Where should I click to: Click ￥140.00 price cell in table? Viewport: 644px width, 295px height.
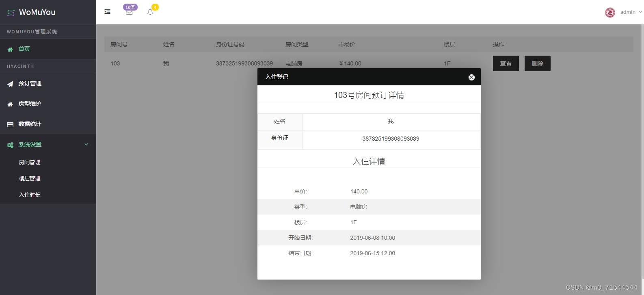(x=350, y=63)
